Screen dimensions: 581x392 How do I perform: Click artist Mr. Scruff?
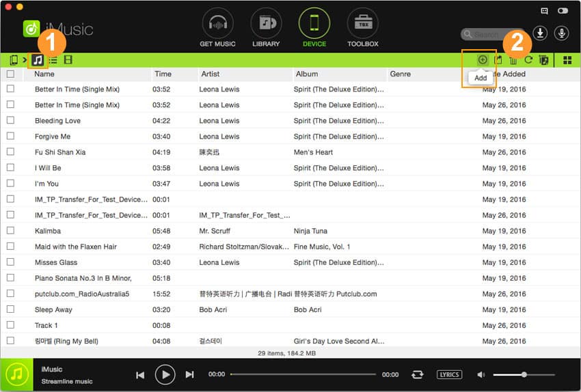[215, 231]
